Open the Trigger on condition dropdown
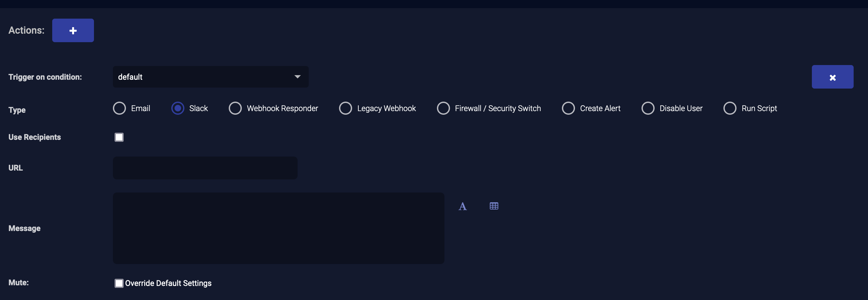This screenshot has height=300, width=868. [210, 77]
